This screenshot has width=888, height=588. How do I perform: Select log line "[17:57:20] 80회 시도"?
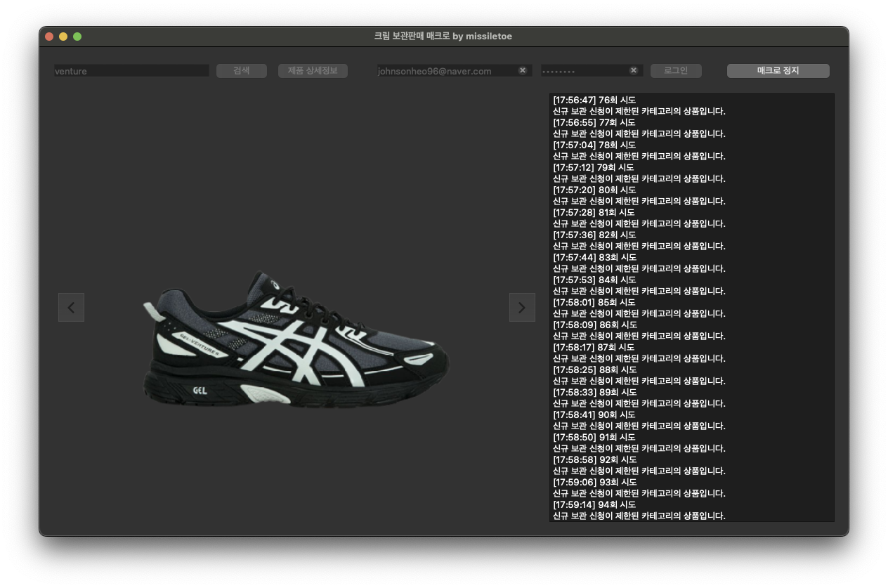594,190
